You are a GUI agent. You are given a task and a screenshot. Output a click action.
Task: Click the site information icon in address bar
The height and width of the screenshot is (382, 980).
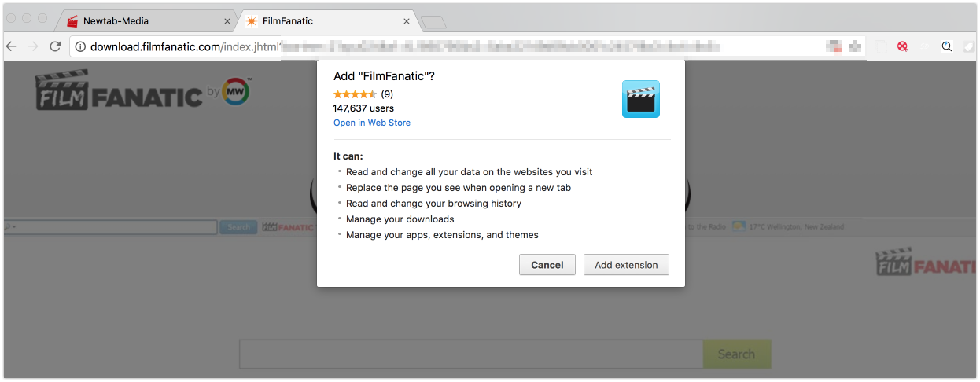(80, 46)
